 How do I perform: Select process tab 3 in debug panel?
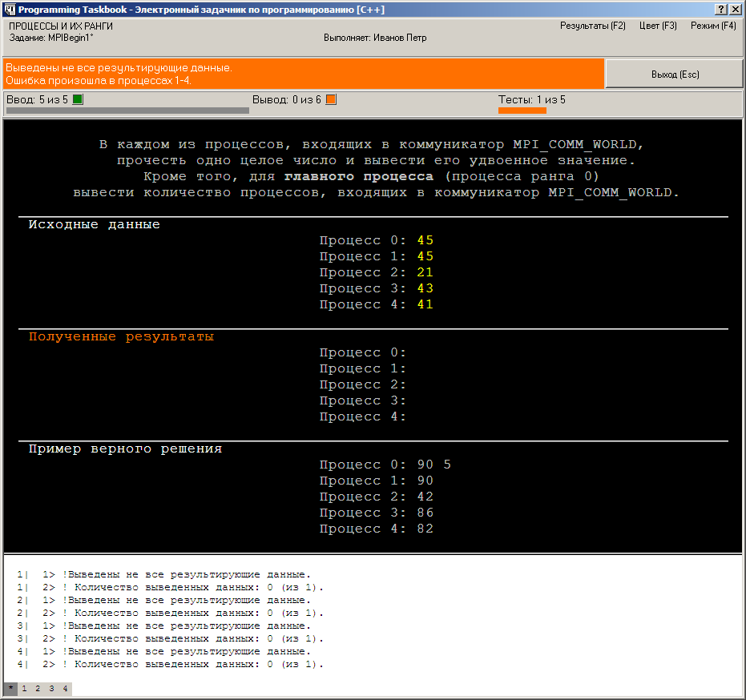coord(51,688)
